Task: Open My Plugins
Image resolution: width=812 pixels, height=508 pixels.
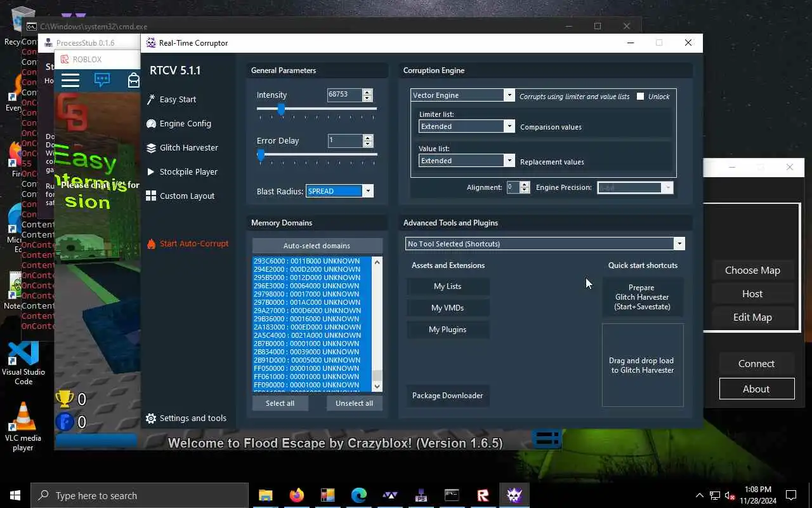Action: 448,330
